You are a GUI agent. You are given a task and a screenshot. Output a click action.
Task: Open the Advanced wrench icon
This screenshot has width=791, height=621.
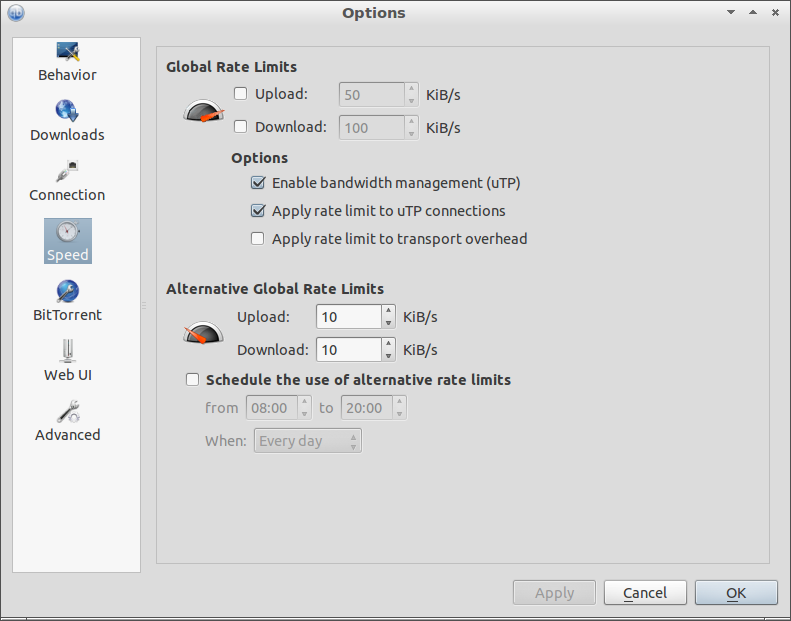(x=67, y=411)
